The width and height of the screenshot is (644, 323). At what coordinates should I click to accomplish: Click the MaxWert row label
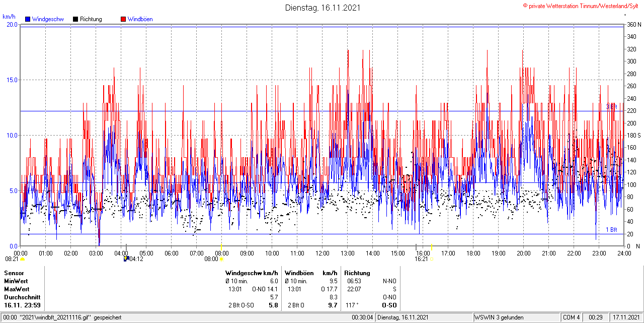point(17,289)
